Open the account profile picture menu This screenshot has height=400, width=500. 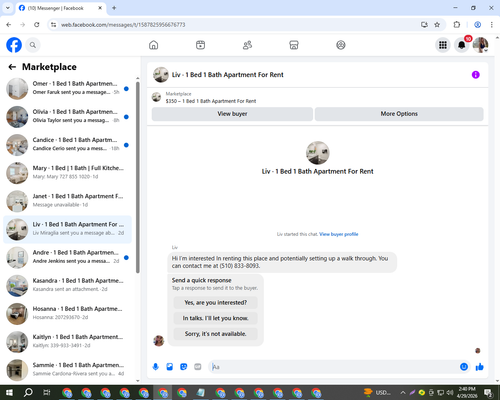(x=480, y=45)
